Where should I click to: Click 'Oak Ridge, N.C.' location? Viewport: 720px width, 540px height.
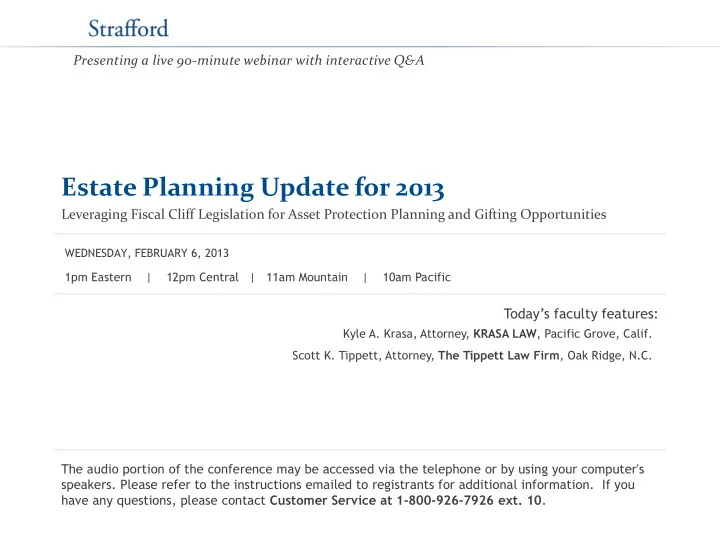click(609, 355)
